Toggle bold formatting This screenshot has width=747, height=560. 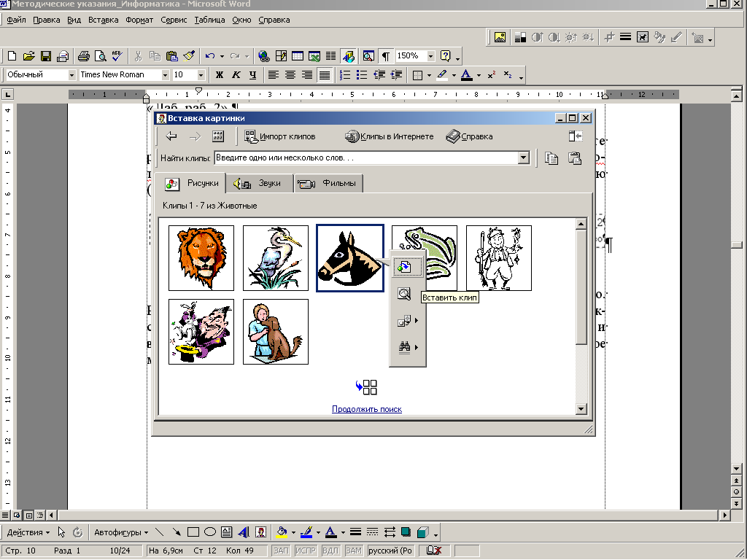point(219,75)
